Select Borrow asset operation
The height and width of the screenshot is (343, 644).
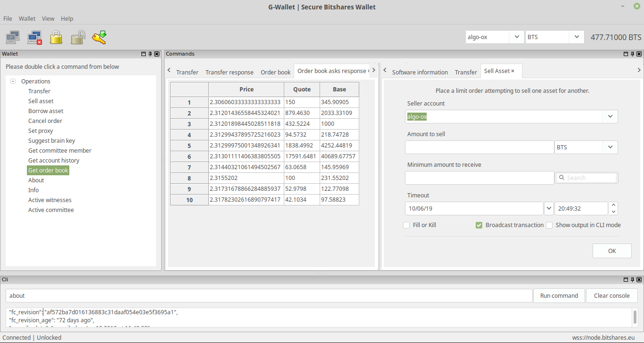(x=46, y=111)
